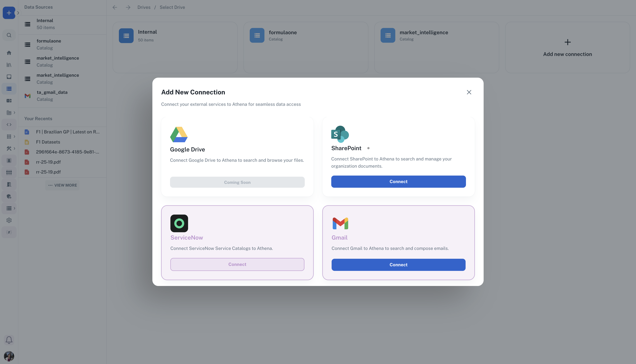Select ta_gmail_data catalog in Data Sources

click(52, 96)
